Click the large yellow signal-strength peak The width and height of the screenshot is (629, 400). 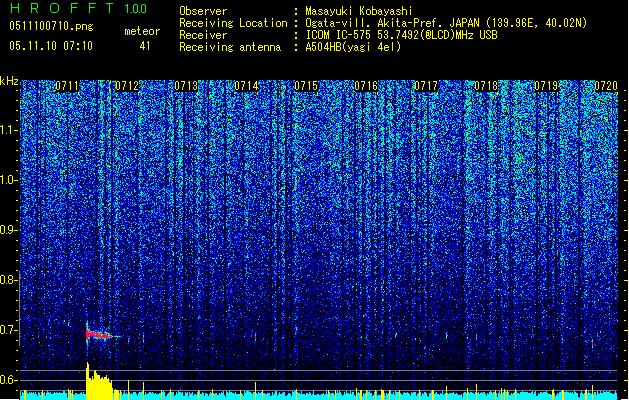(x=98, y=381)
